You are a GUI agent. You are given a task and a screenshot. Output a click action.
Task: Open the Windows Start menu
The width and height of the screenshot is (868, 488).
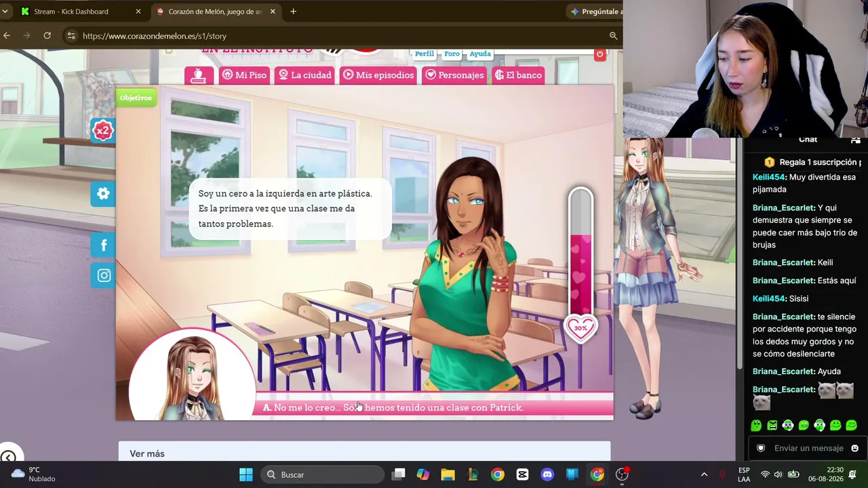click(x=246, y=474)
